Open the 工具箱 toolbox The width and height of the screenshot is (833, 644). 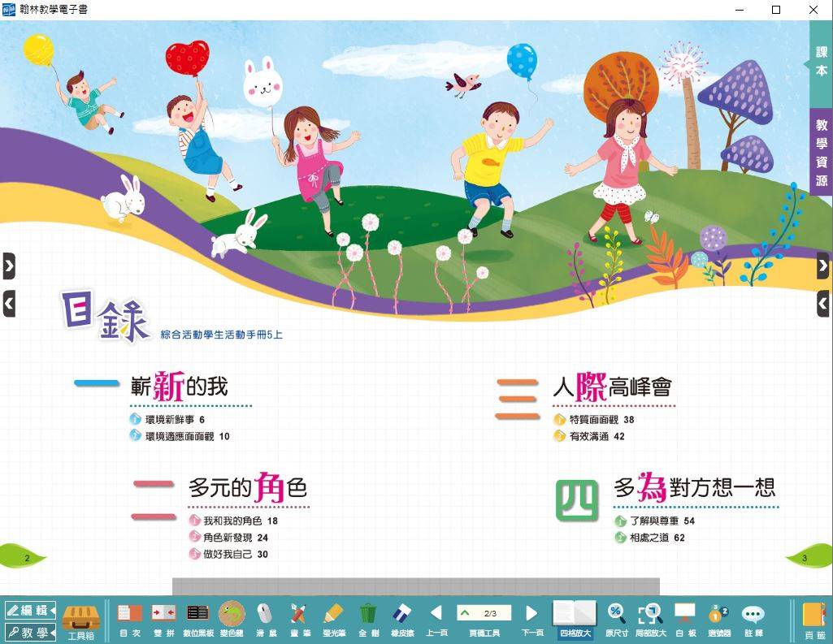(80, 622)
